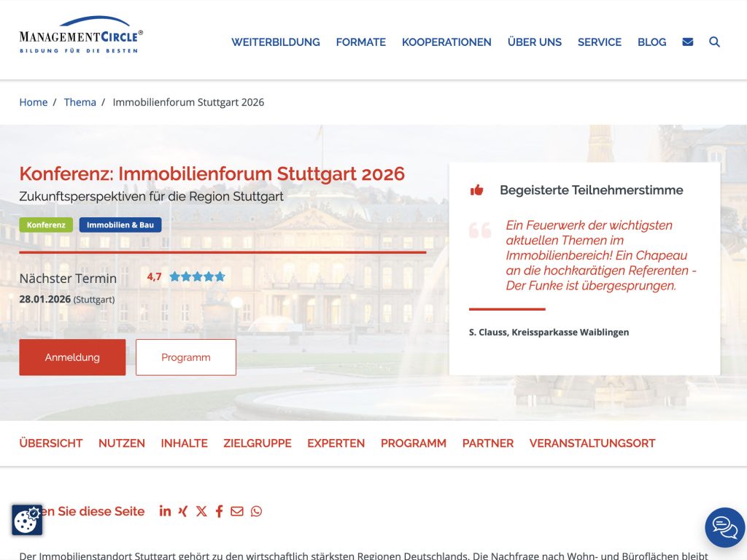
Task: Select the green Konferenz tag
Action: (46, 225)
